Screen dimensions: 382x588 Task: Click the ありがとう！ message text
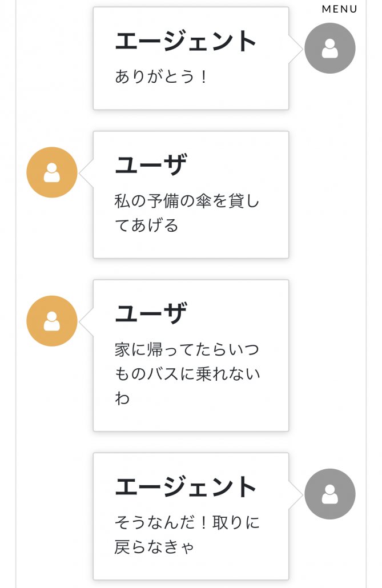pyautogui.click(x=161, y=76)
